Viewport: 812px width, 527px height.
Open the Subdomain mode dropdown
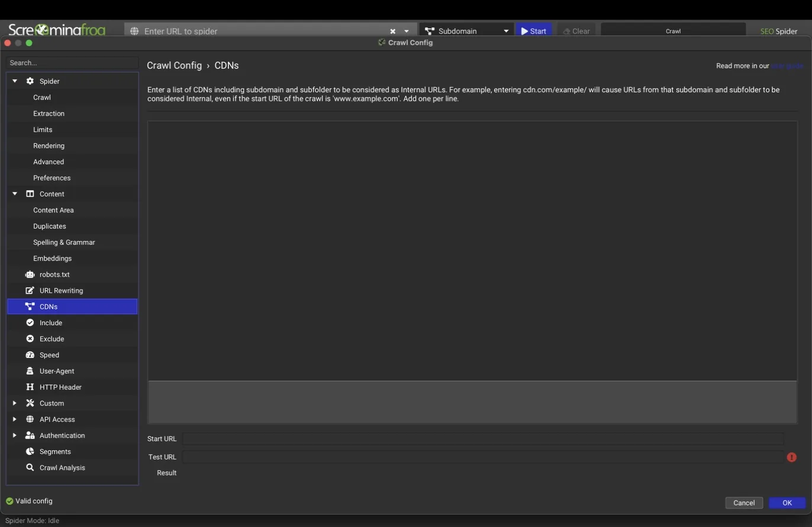tap(466, 31)
